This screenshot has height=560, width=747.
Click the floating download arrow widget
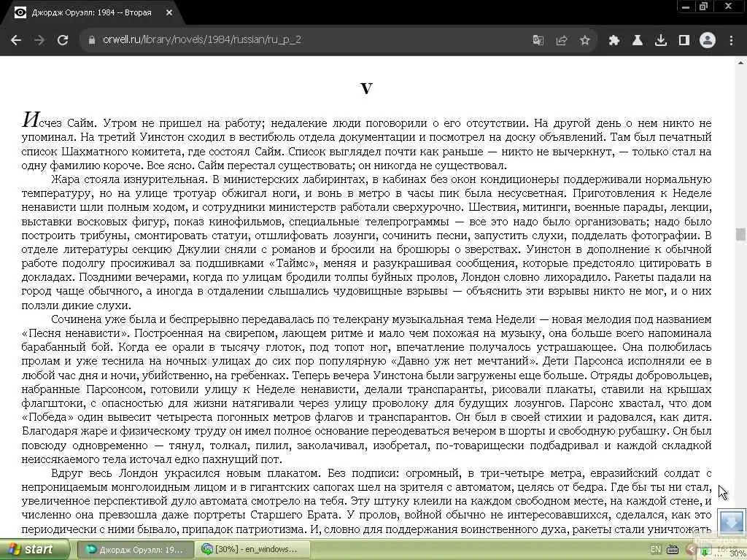(732, 522)
